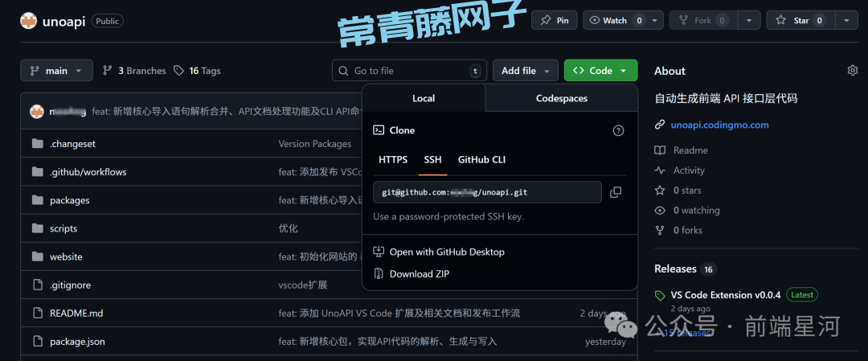The width and height of the screenshot is (868, 361).
Task: Click the README.md file icon
Action: pyautogui.click(x=37, y=313)
